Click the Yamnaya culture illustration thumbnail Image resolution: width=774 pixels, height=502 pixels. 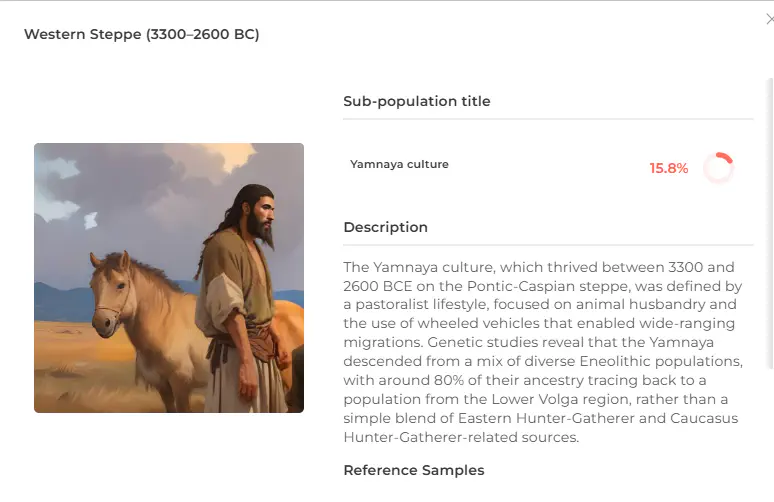tap(169, 278)
